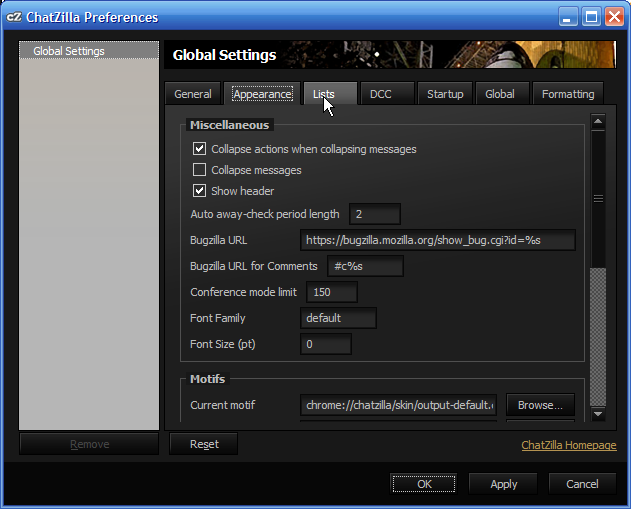Click the Miscellaneous group heading
Viewport: 631px width, 509px height.
pos(229,125)
